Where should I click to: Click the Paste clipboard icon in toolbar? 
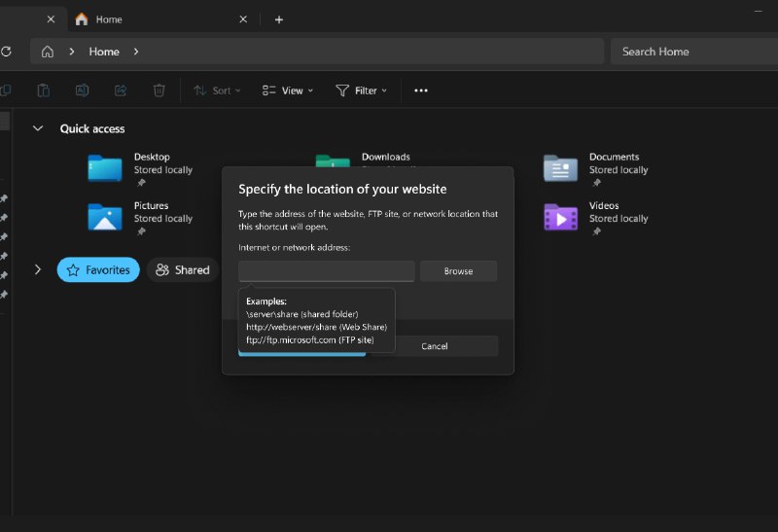[44, 90]
